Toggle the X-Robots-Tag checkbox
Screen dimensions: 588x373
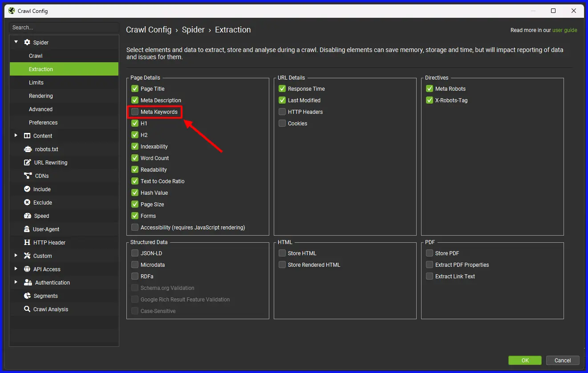[x=430, y=100]
